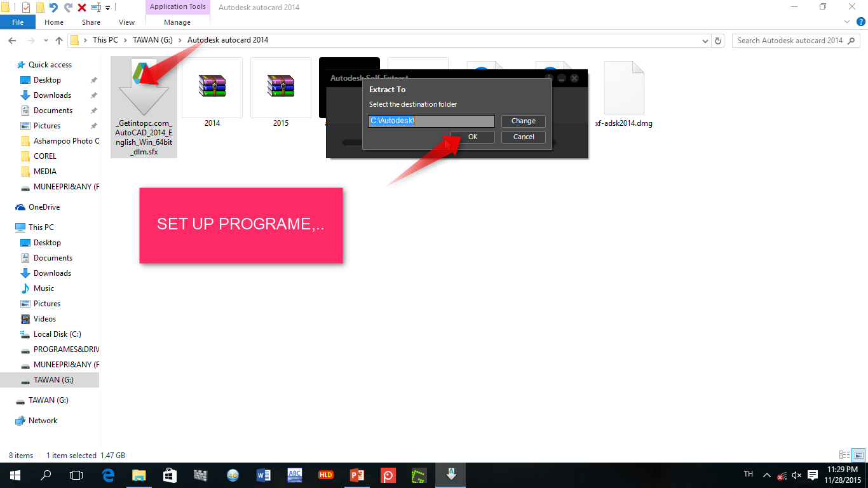Switch to the Home ribbon tab
This screenshot has height=488, width=868.
coord(54,22)
